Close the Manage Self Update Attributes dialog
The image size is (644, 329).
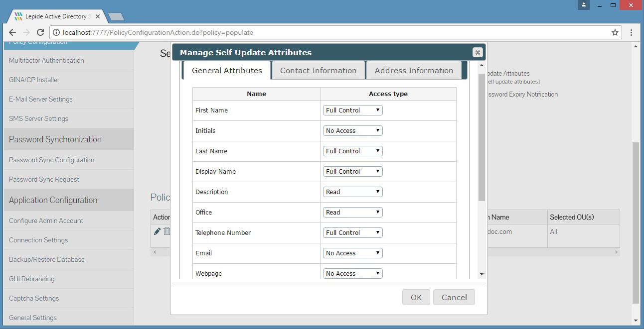click(477, 52)
